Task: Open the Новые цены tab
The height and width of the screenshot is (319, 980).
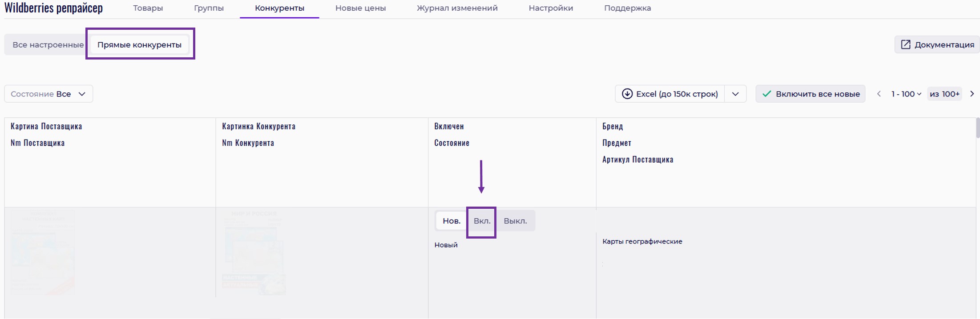Action: [x=360, y=8]
